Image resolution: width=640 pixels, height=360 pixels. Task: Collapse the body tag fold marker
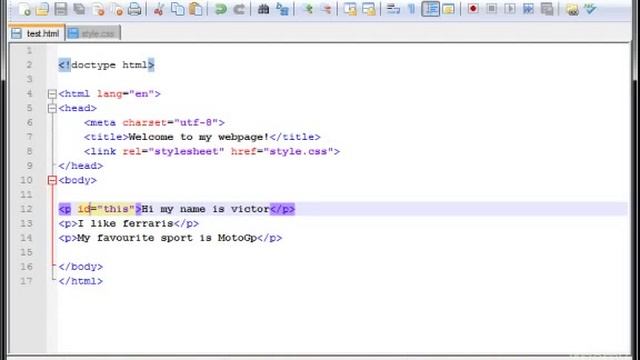point(52,180)
